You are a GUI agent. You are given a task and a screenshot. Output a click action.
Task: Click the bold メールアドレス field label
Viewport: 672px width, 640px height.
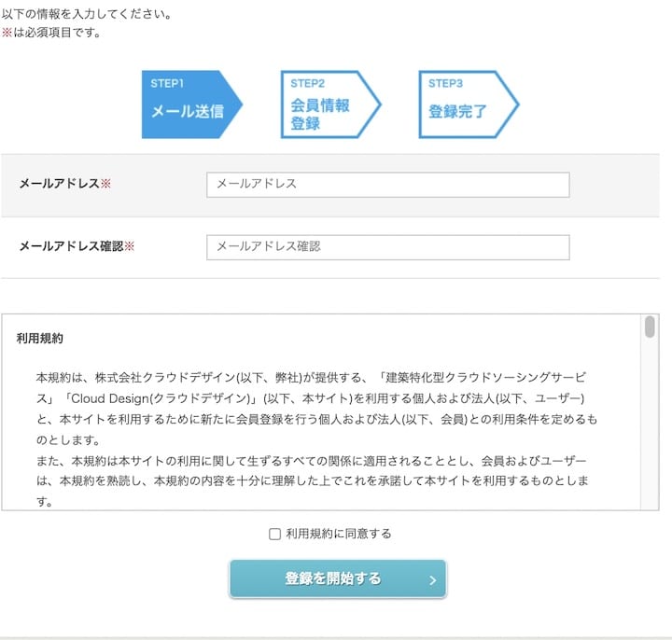(x=59, y=184)
